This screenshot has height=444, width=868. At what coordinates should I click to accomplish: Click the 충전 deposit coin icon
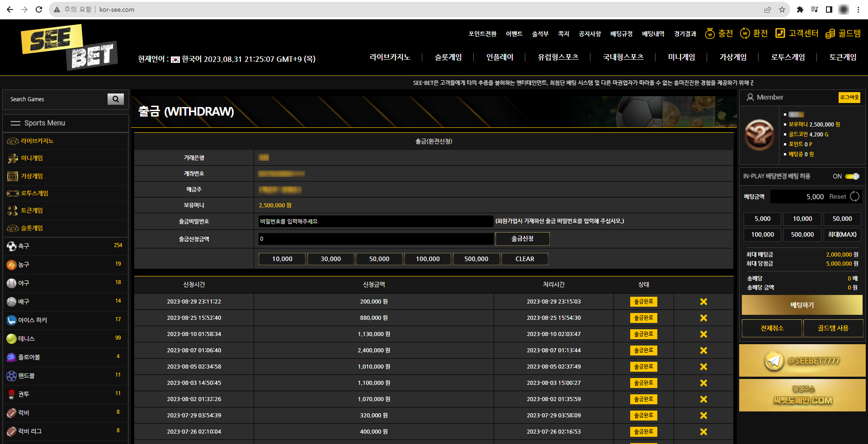pyautogui.click(x=710, y=33)
